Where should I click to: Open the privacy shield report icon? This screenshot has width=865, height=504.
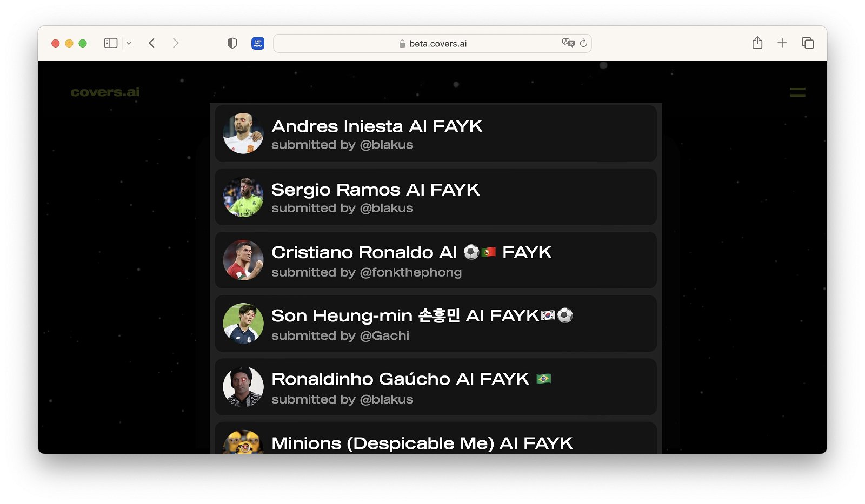[x=232, y=43]
